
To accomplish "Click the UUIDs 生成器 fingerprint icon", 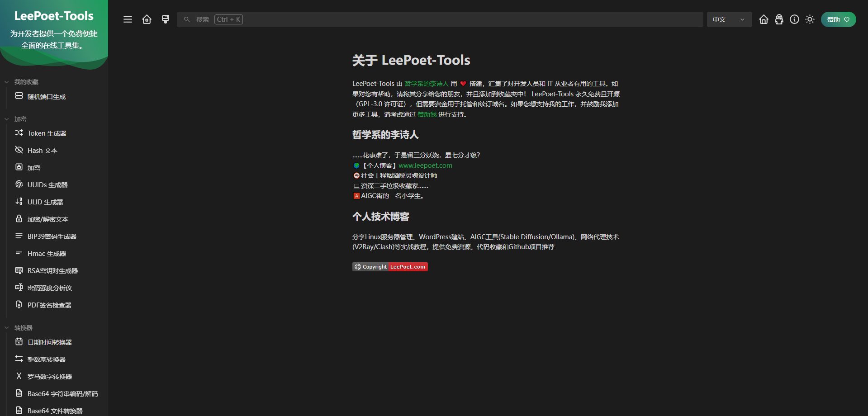I will [x=19, y=184].
